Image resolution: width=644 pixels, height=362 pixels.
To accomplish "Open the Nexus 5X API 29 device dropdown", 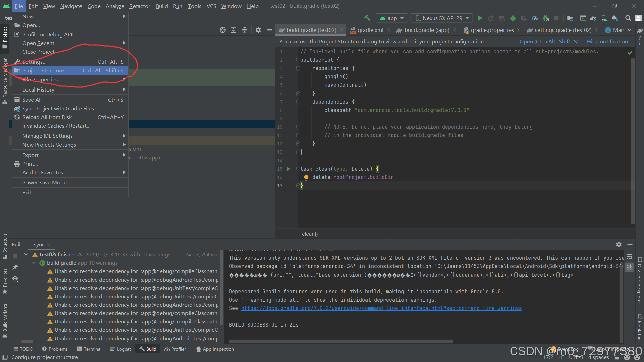I will coord(442,18).
